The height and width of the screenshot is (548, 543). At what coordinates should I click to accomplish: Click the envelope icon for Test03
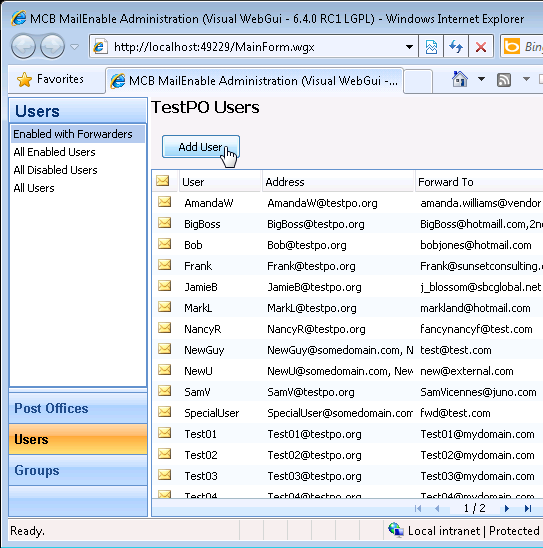(164, 475)
